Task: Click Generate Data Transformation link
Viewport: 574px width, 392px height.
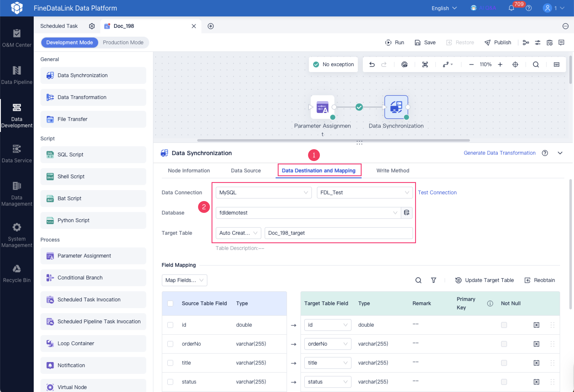Action: click(x=499, y=153)
